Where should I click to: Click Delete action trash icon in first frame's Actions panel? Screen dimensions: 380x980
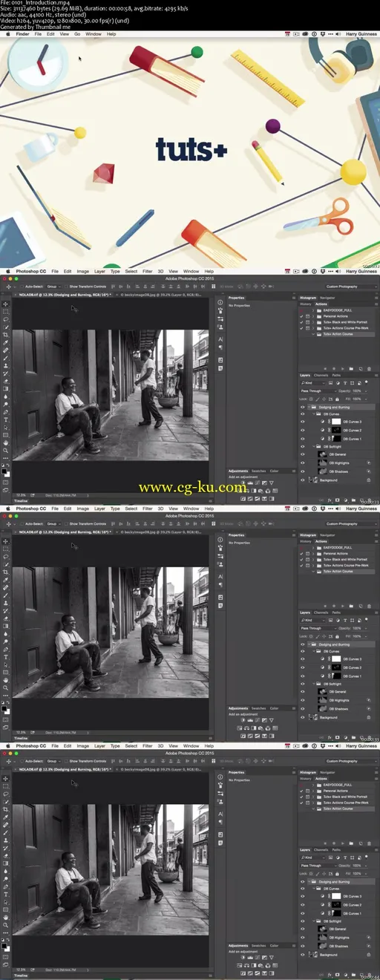[370, 368]
